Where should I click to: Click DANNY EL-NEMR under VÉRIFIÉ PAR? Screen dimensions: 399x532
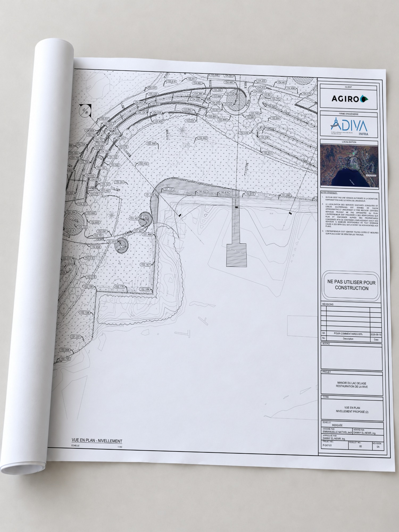[x=364, y=433]
